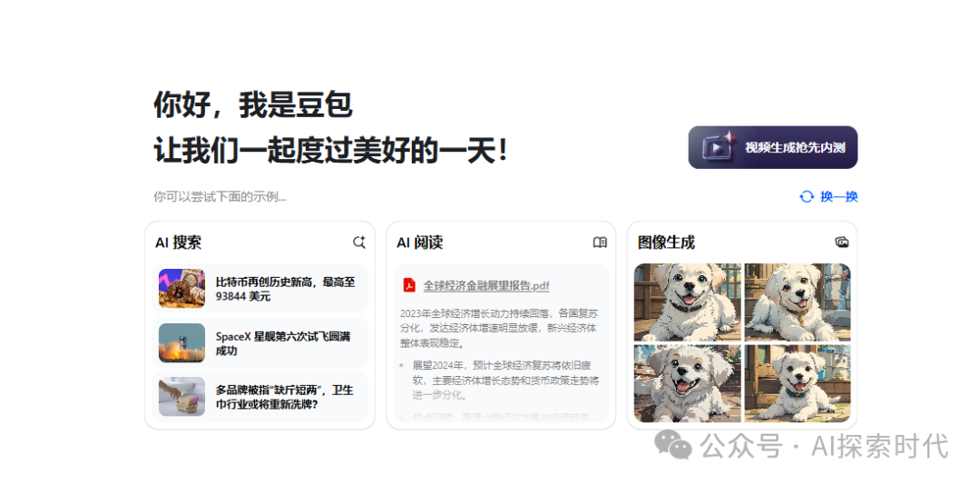Select the bottom-right puppy image
The height and width of the screenshot is (485, 980).
(798, 383)
